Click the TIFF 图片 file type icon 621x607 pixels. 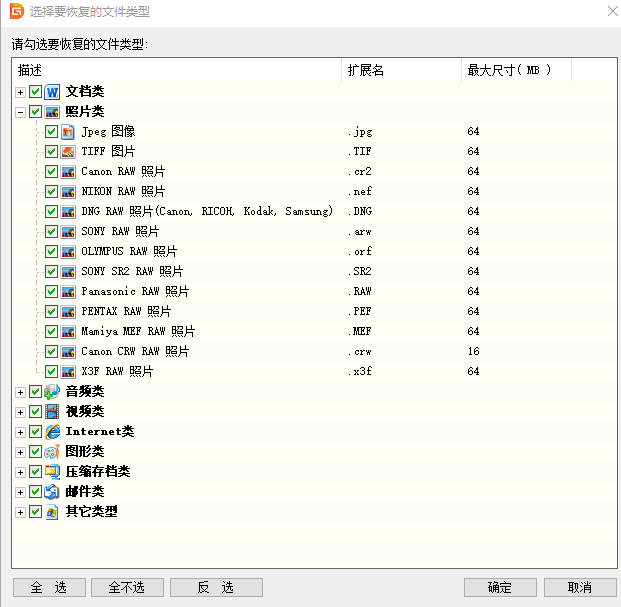68,152
